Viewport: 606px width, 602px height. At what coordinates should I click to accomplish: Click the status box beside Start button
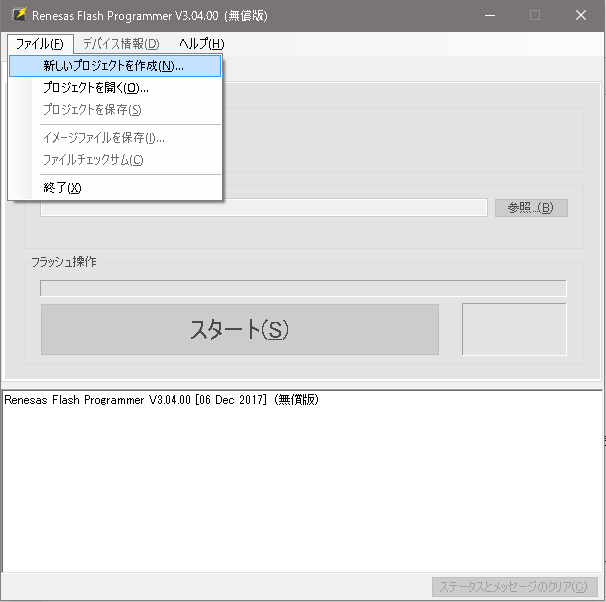(514, 329)
